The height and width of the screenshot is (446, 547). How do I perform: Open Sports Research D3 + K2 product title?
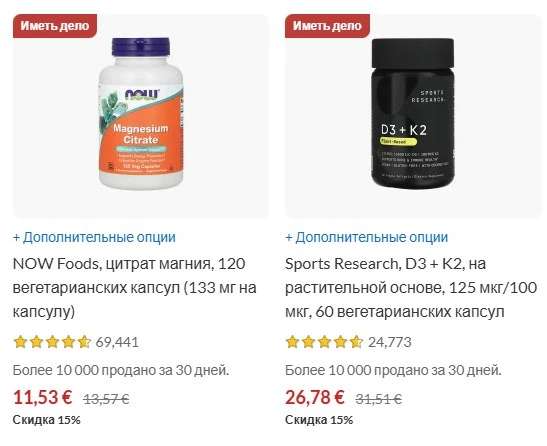[411, 288]
